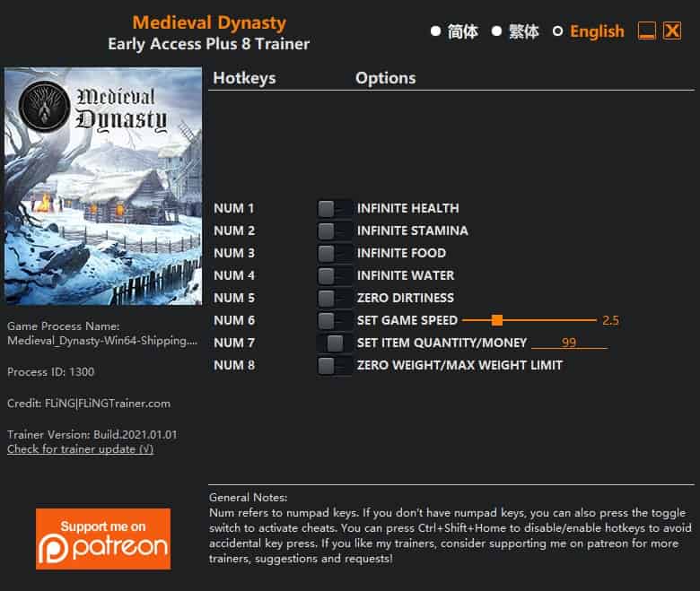This screenshot has height=591, width=700.
Task: Click the ZERO WEIGHT/MAX WEIGHT LIMIT label
Action: pos(459,365)
